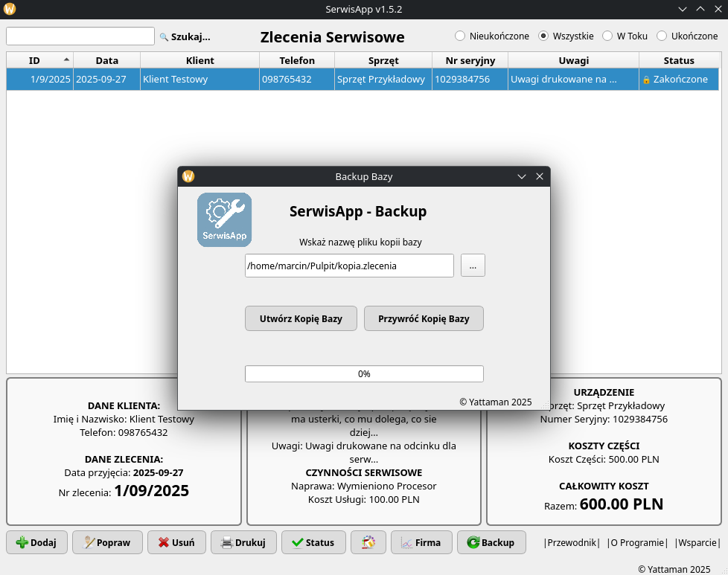Click the Utwórz Kopię Bazy button
The height and width of the screenshot is (575, 728).
[301, 318]
